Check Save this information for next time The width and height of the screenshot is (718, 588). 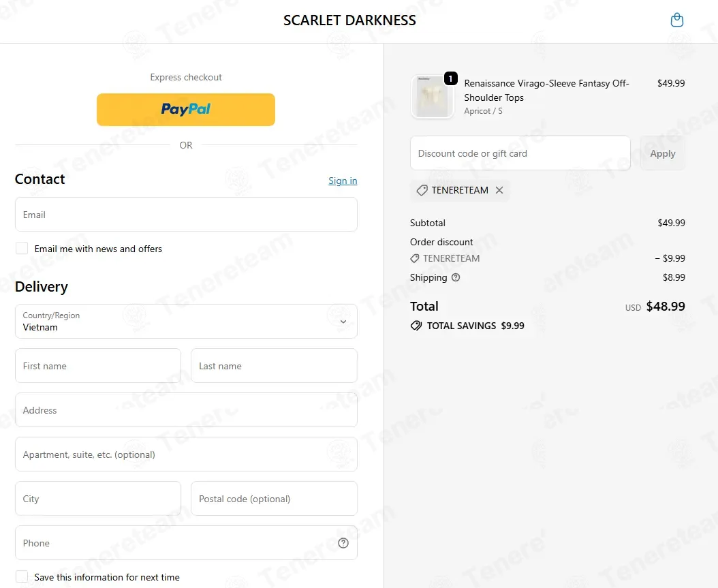pyautogui.click(x=22, y=576)
